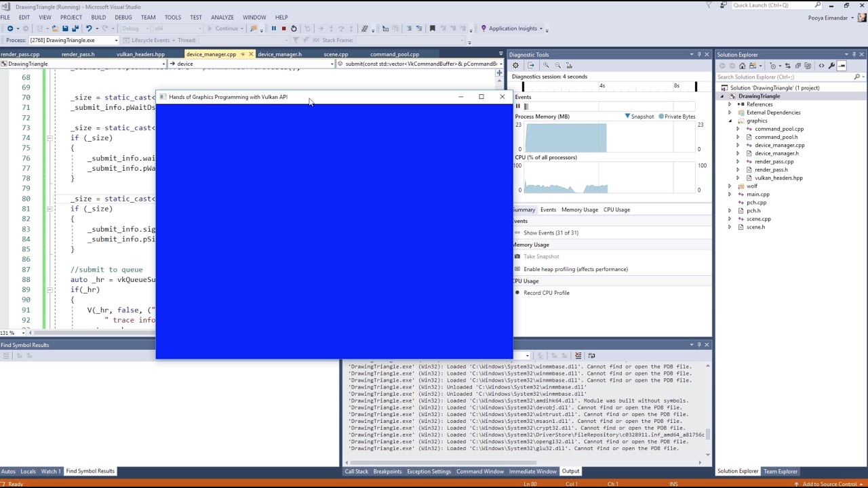Viewport: 868px width, 488px height.
Task: Save the current file from the toolbar
Action: click(x=65, y=28)
